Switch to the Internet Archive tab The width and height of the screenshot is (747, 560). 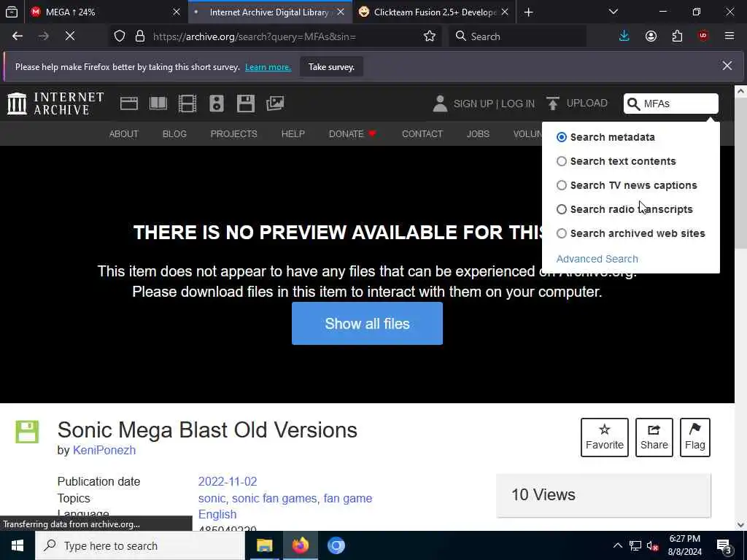tap(268, 12)
